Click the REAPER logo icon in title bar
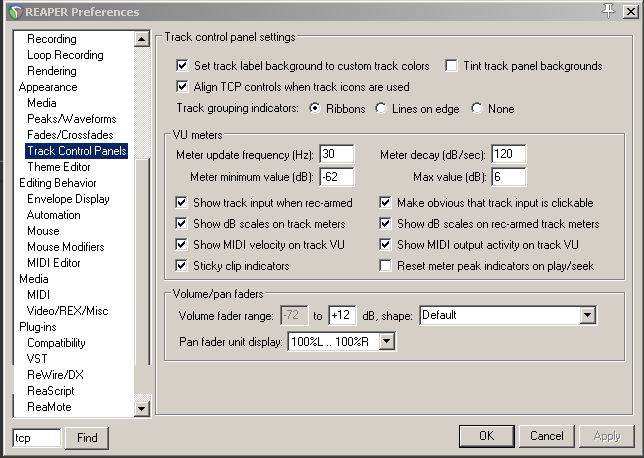Image resolution: width=644 pixels, height=458 pixels. [16, 12]
